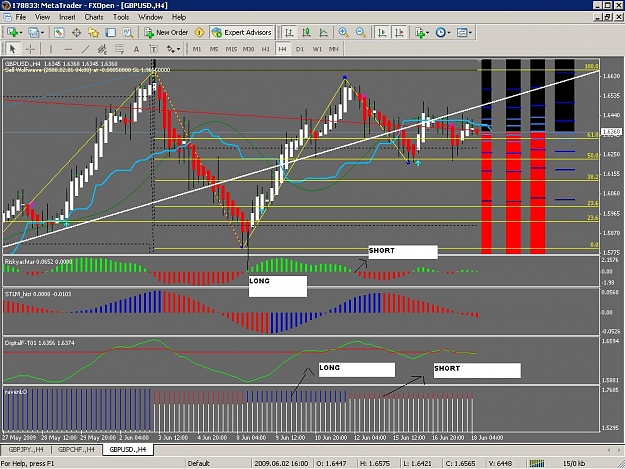Switch to the GBPJPY,H4 chart tab
This screenshot has height=469, width=625.
pos(26,449)
